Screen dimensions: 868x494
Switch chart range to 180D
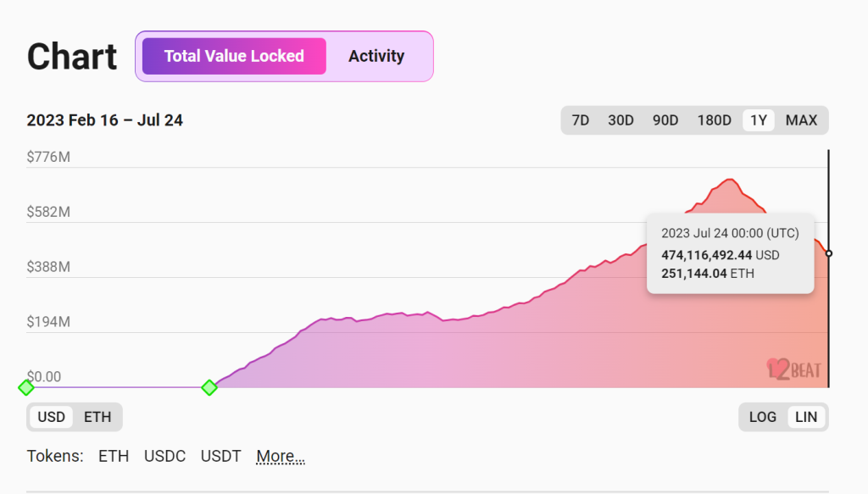click(x=714, y=120)
